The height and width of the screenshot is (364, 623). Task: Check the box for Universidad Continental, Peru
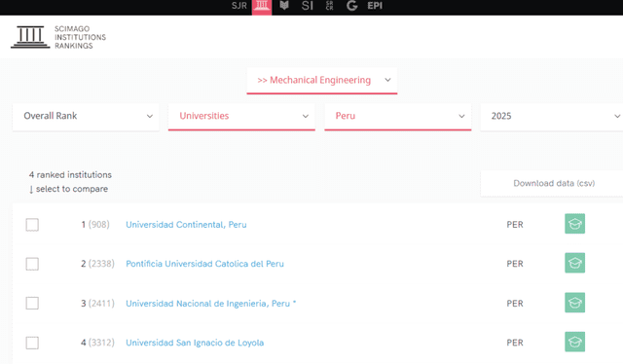(x=32, y=225)
